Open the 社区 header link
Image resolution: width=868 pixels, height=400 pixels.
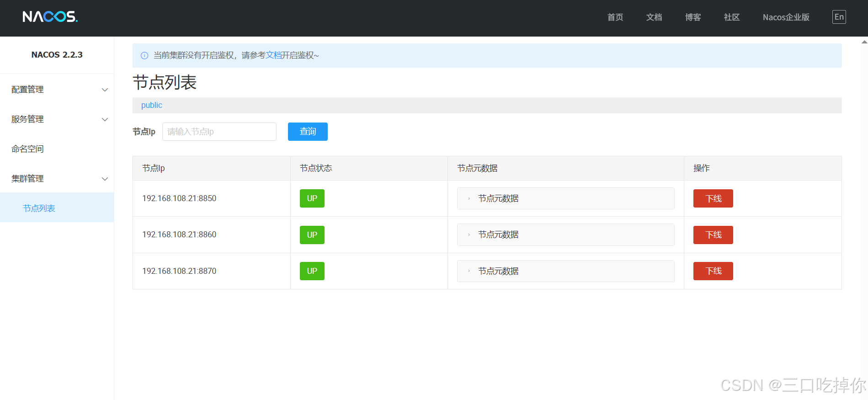coord(732,17)
